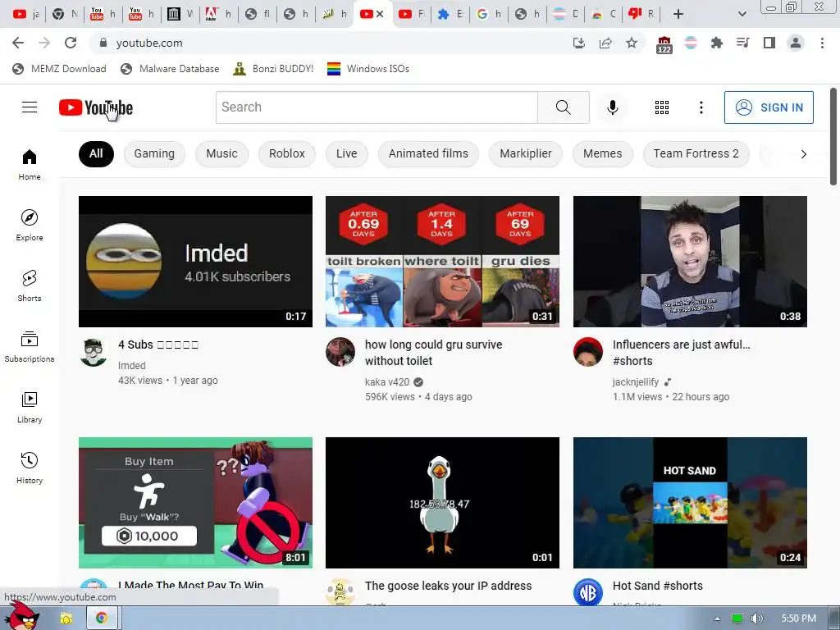The width and height of the screenshot is (840, 630).
Task: Reload the page with the refresh icon
Action: tap(71, 43)
